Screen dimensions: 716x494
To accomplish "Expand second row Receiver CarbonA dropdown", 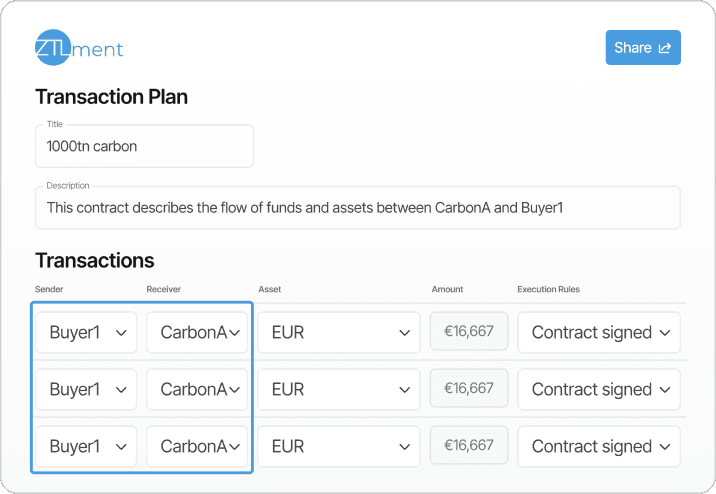I will click(x=197, y=389).
